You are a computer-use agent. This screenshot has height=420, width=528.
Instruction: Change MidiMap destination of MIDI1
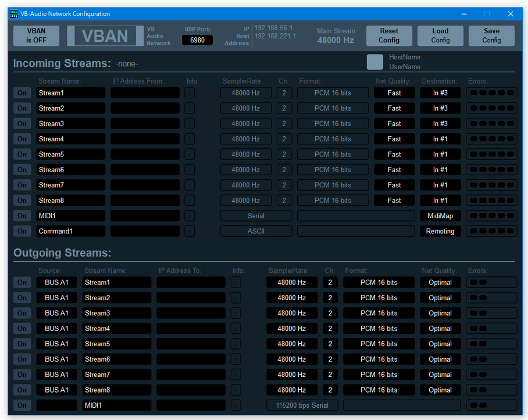coord(440,216)
